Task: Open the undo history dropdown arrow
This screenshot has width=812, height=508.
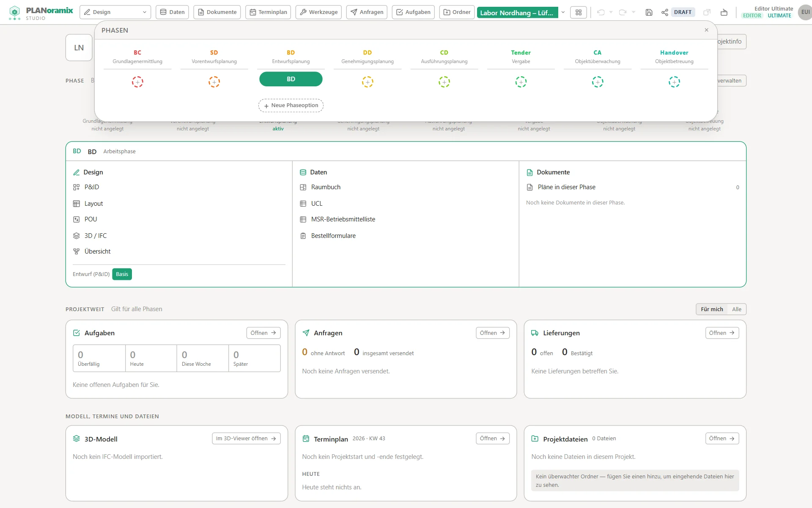Action: click(611, 12)
